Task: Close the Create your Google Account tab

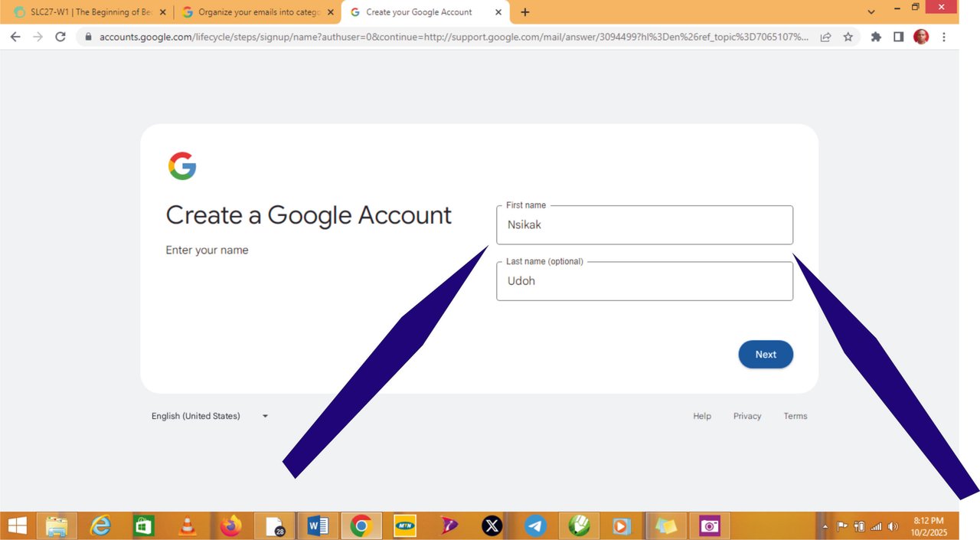Action: [498, 12]
